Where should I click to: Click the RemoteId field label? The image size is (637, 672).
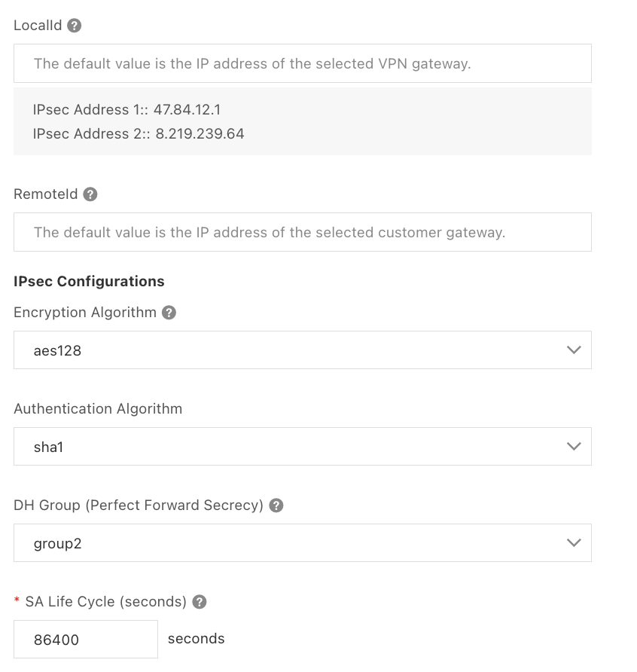click(45, 194)
